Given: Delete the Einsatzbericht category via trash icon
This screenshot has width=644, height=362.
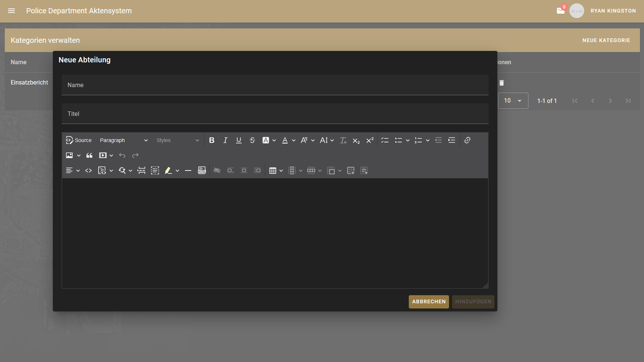Looking at the screenshot, I should 501,83.
